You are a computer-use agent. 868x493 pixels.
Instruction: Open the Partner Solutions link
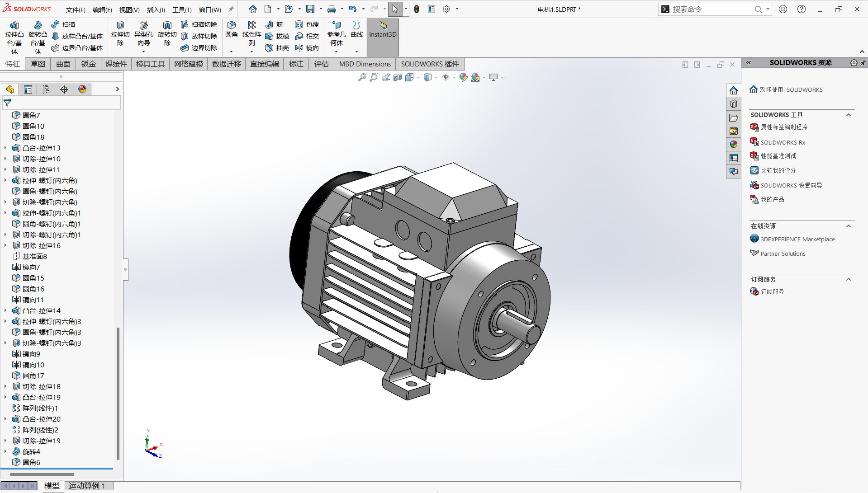click(783, 254)
